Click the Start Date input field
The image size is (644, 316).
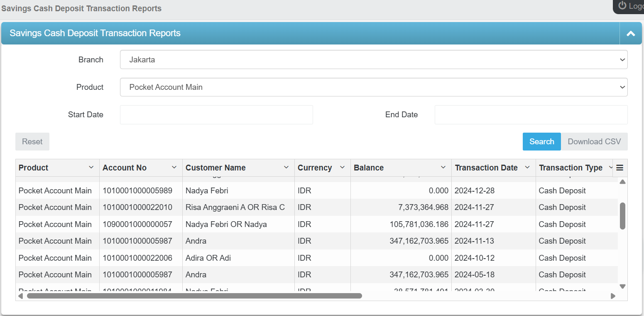tap(216, 115)
